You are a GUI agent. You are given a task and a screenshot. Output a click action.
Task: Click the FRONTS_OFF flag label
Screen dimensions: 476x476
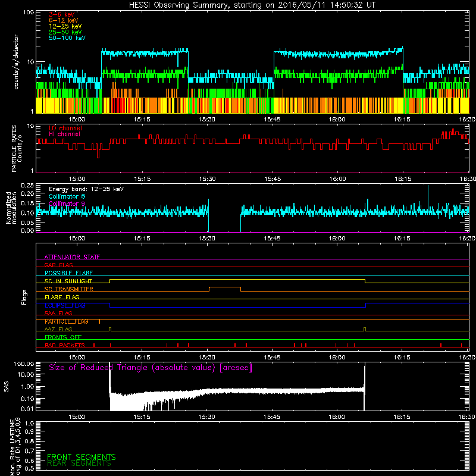63,337
